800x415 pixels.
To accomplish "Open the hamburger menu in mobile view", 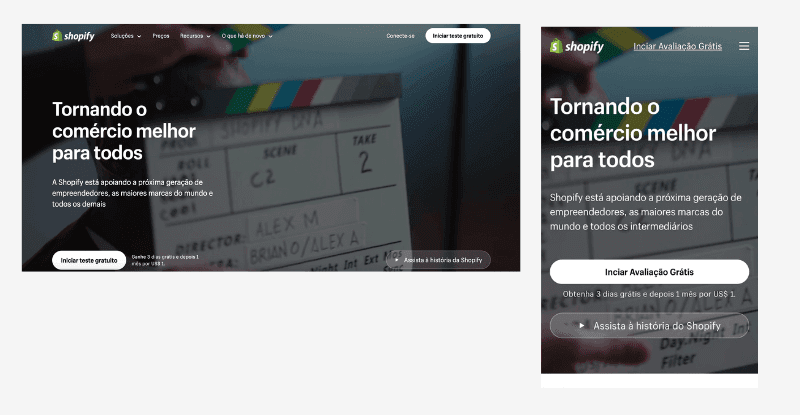I will click(743, 46).
